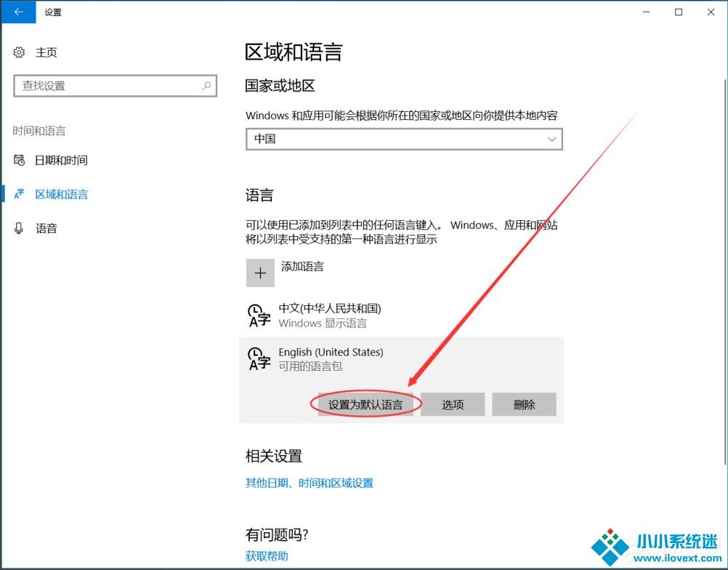
Task: Click the search magnifier icon
Action: pos(206,86)
